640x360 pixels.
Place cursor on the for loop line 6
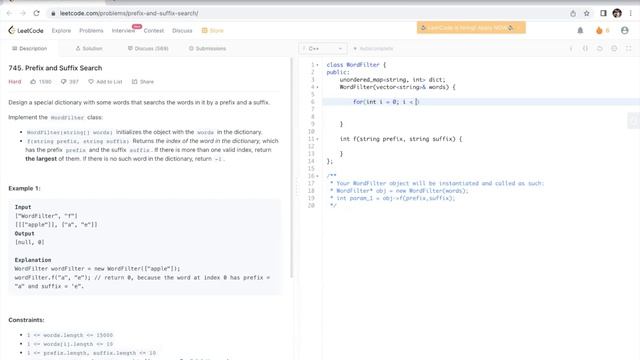coord(481,102)
